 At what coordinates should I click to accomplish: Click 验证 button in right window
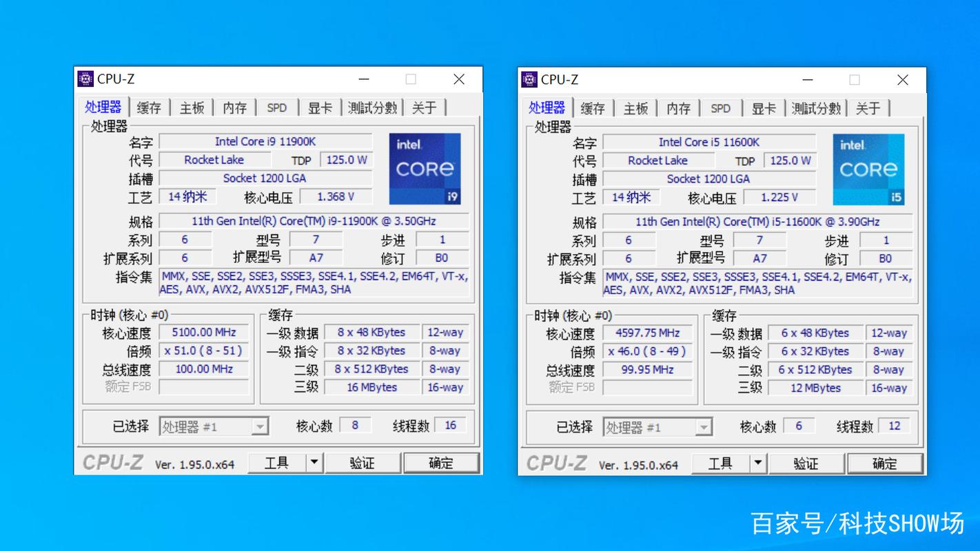[x=806, y=464]
